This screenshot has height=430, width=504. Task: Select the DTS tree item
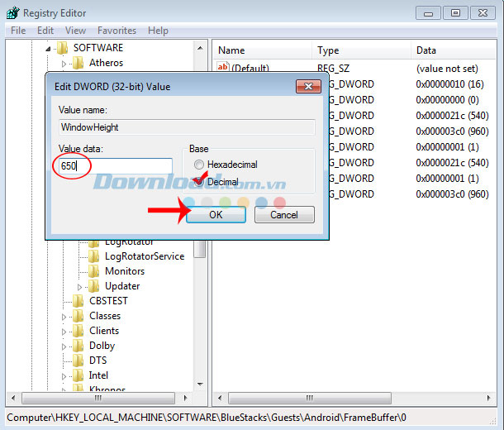[x=97, y=361]
